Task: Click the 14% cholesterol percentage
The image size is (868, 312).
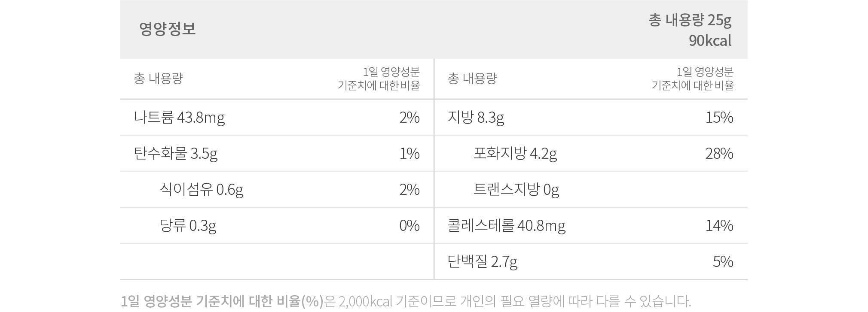Action: point(719,225)
